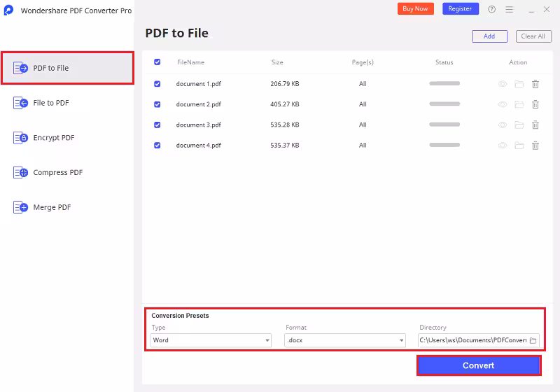560x392 pixels.
Task: Uncheck document 1.pdf checkbox
Action: click(x=157, y=84)
